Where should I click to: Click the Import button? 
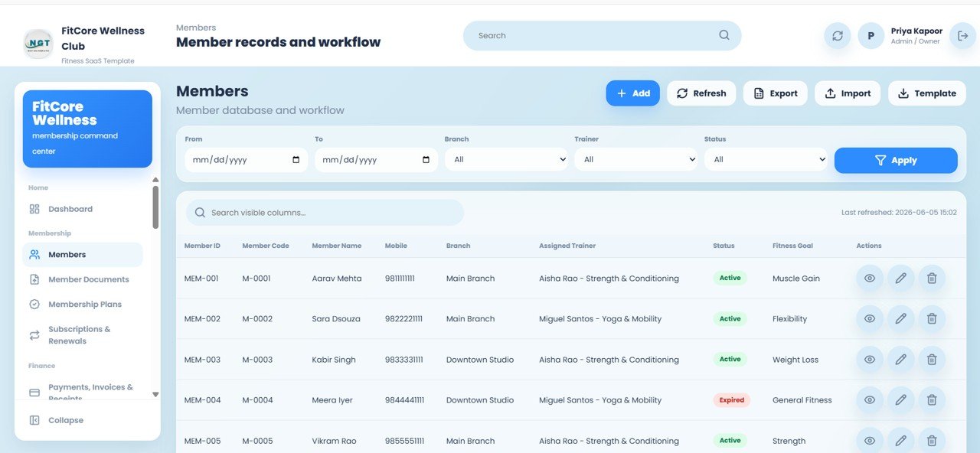tap(848, 93)
